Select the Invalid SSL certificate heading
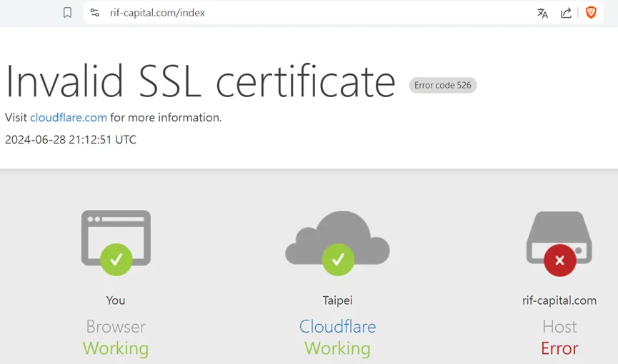Viewport: 618px width, 364px height. [x=200, y=81]
